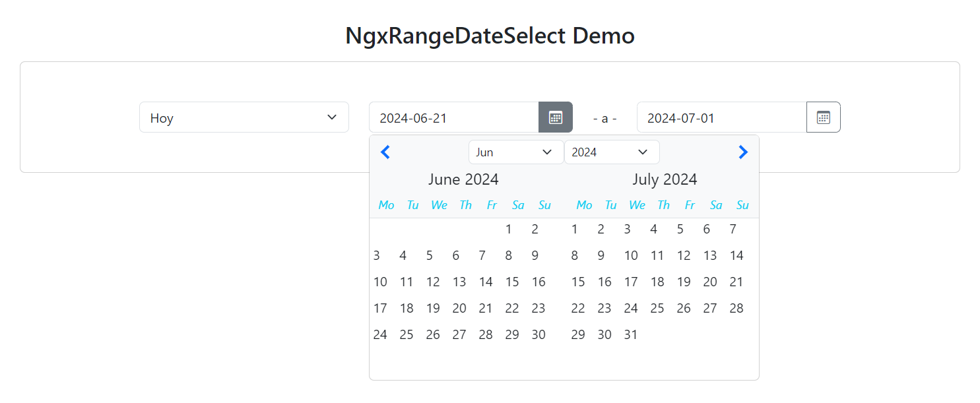Select July 29 in the calendar

point(579,335)
